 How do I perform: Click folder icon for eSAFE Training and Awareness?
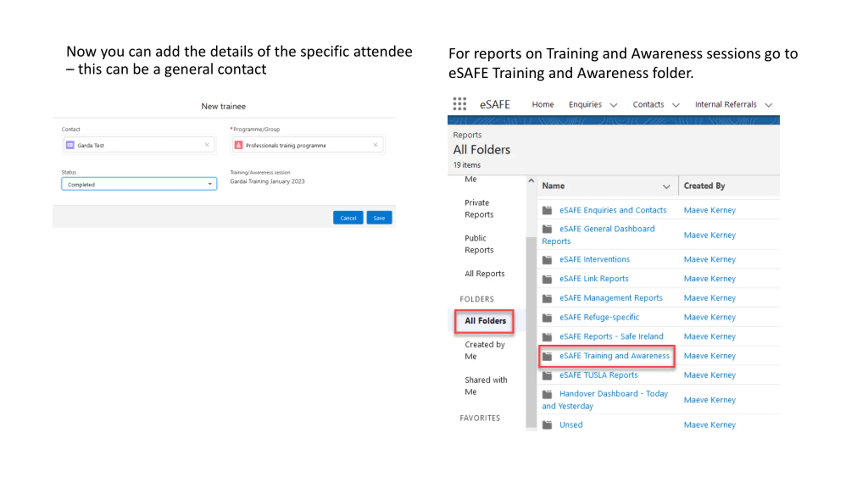(x=547, y=356)
